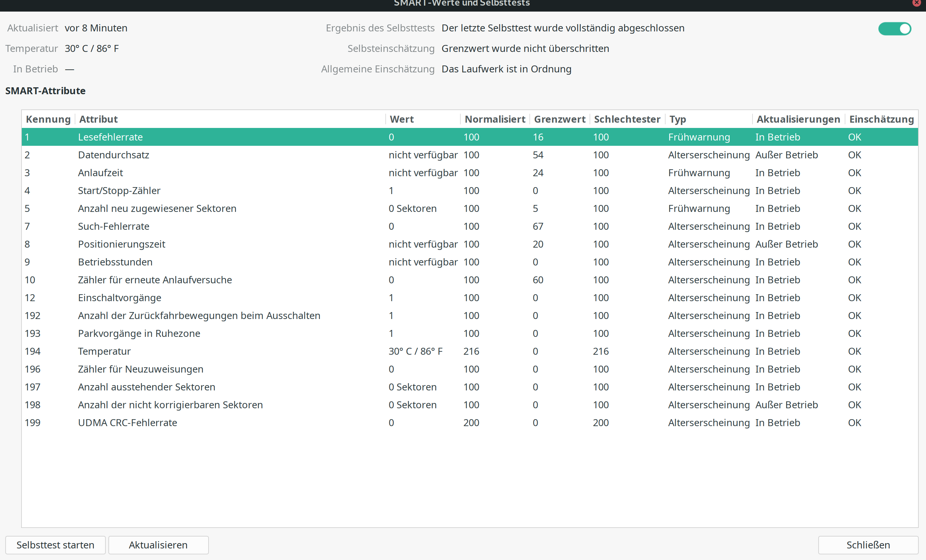The image size is (926, 560).
Task: Select the Datendurchsatz attribute row
Action: [113, 155]
